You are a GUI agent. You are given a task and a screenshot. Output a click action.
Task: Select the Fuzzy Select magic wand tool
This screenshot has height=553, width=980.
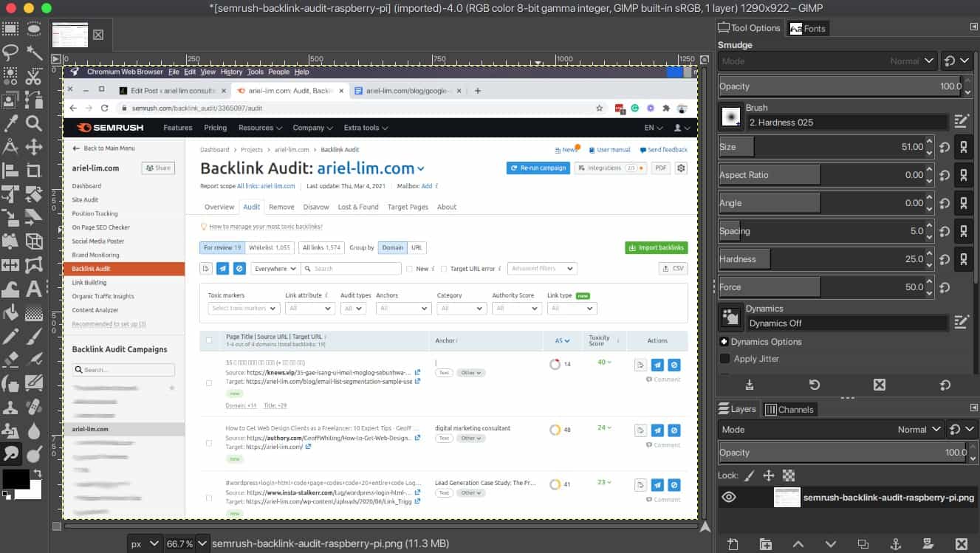[x=34, y=52]
